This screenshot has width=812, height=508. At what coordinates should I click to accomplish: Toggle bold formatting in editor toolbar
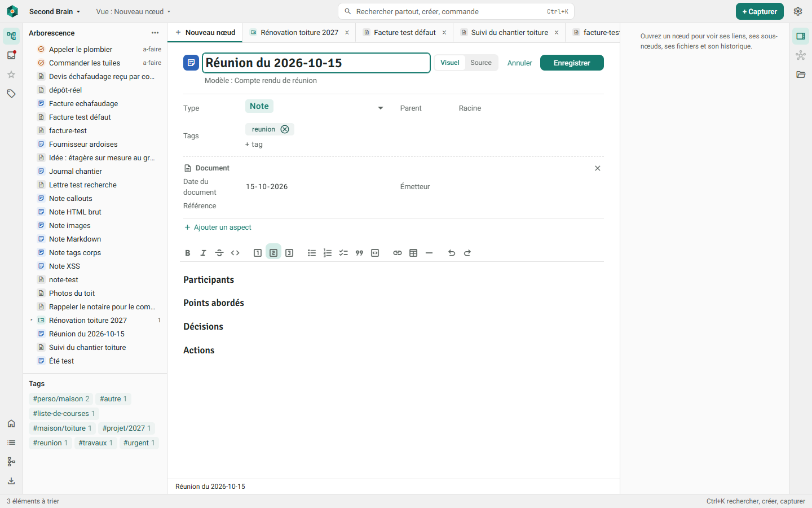point(188,253)
